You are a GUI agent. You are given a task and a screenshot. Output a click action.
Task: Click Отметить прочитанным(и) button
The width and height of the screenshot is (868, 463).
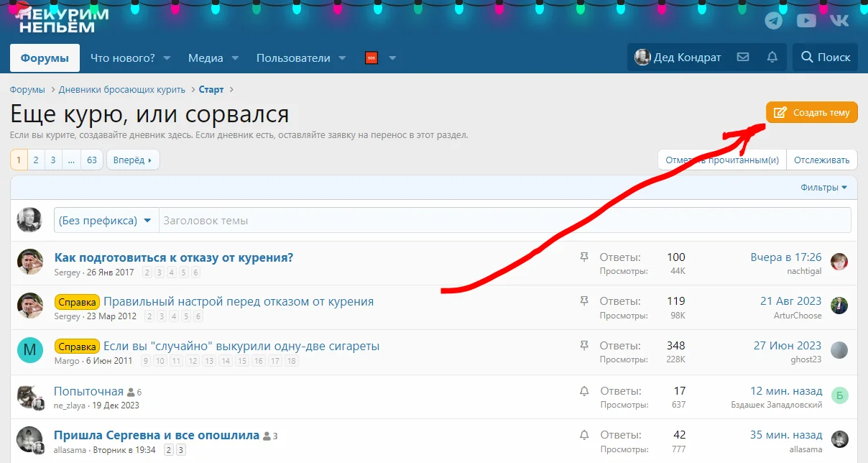[722, 160]
